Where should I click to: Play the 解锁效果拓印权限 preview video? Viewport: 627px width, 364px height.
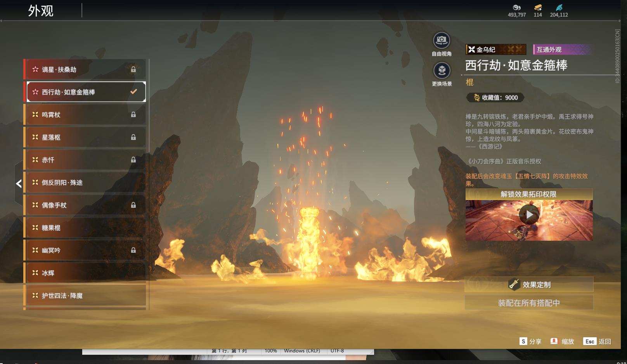tap(529, 214)
